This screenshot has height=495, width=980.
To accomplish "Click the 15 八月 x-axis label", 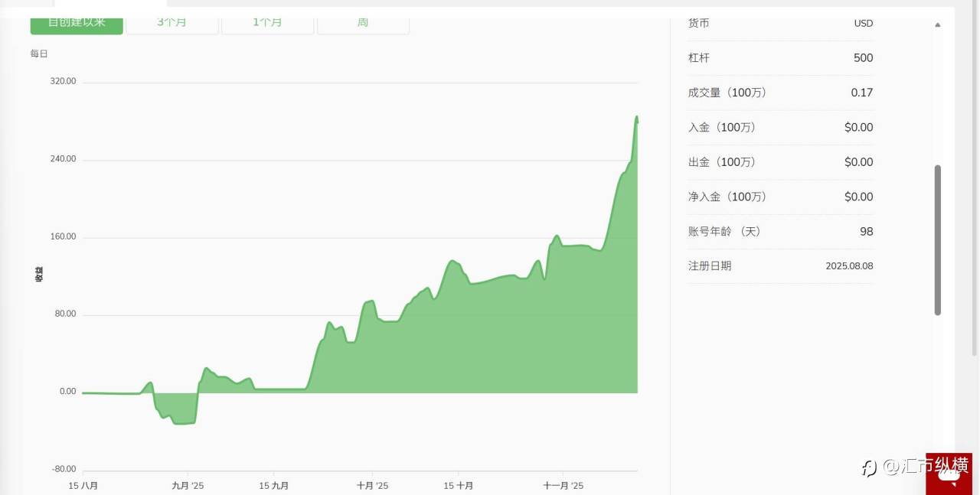I will click(x=83, y=485).
